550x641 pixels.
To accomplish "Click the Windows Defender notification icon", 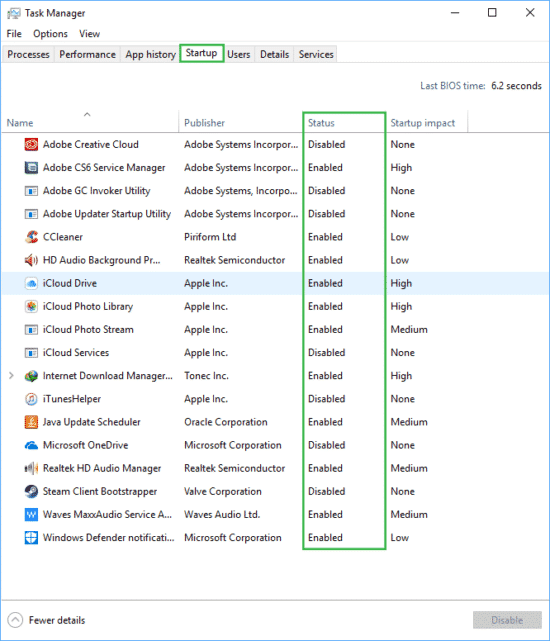I will point(31,538).
